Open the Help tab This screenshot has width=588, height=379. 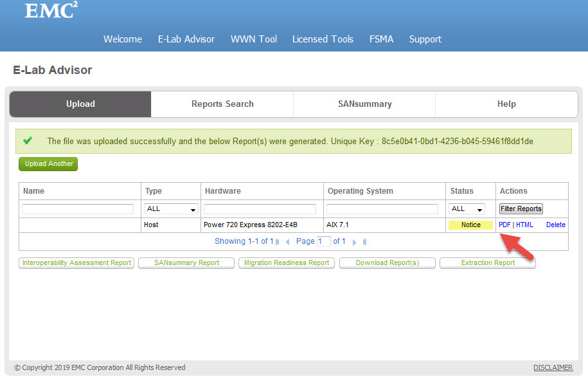coord(506,103)
